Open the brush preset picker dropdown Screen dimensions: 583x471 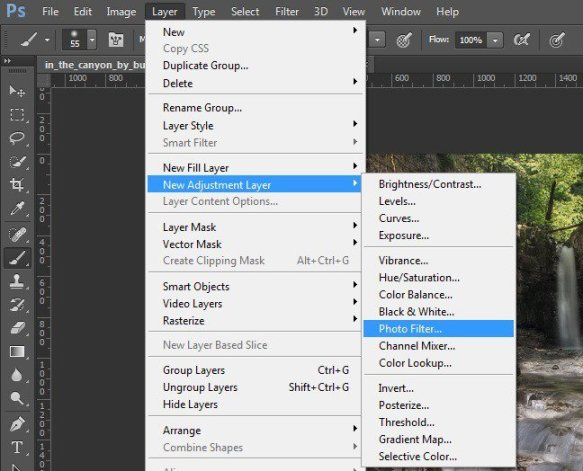click(92, 39)
